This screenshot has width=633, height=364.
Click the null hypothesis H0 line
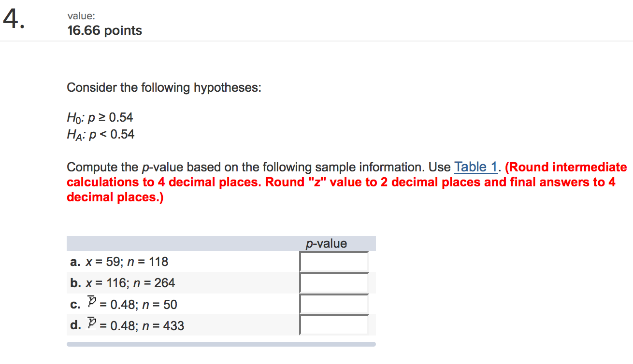(100, 117)
